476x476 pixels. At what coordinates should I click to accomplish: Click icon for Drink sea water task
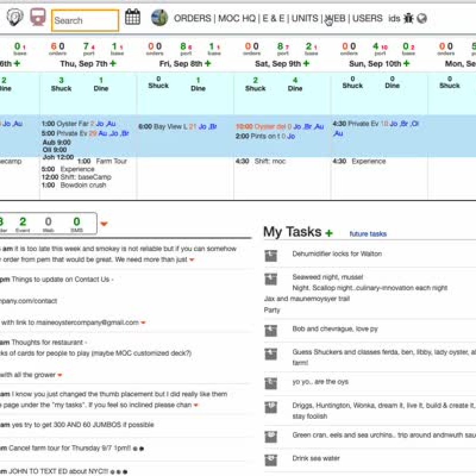click(x=271, y=460)
